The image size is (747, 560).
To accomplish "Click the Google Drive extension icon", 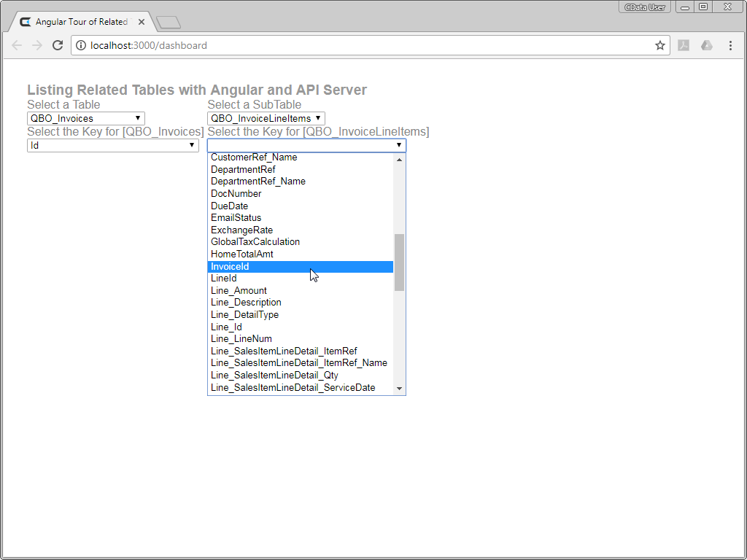I will coord(706,45).
